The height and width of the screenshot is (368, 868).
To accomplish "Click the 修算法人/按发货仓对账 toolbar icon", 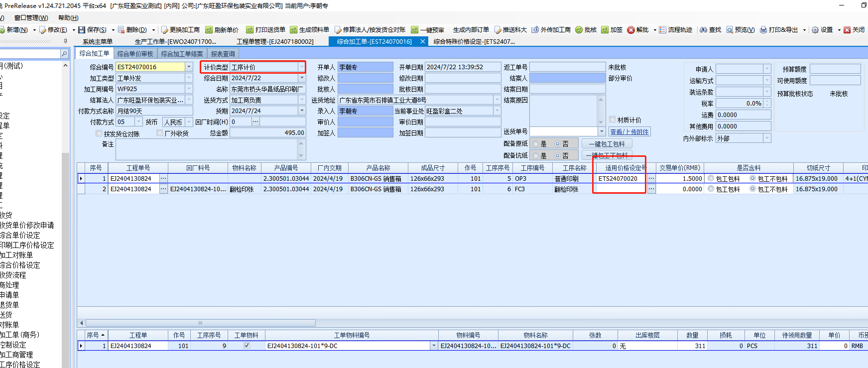I will (338, 30).
